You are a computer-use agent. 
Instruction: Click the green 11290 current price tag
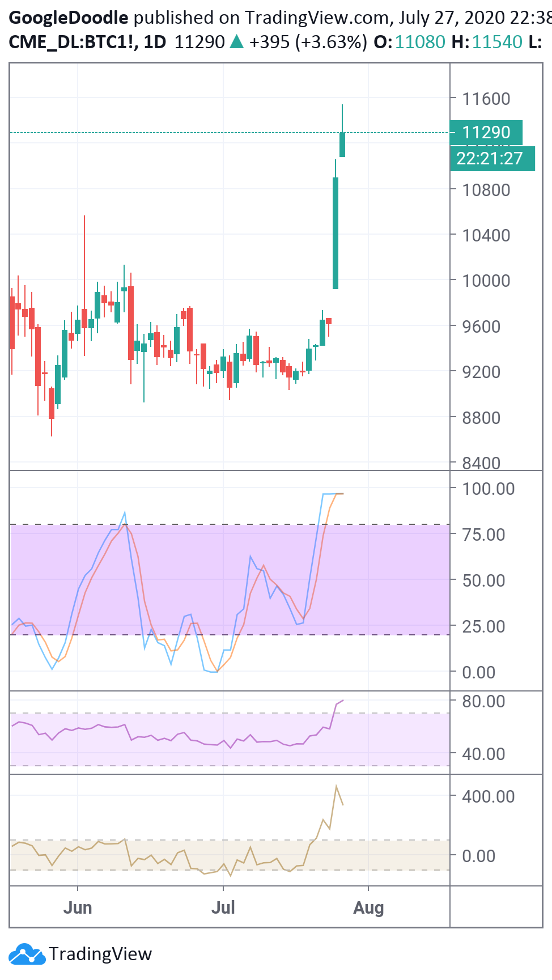point(486,133)
